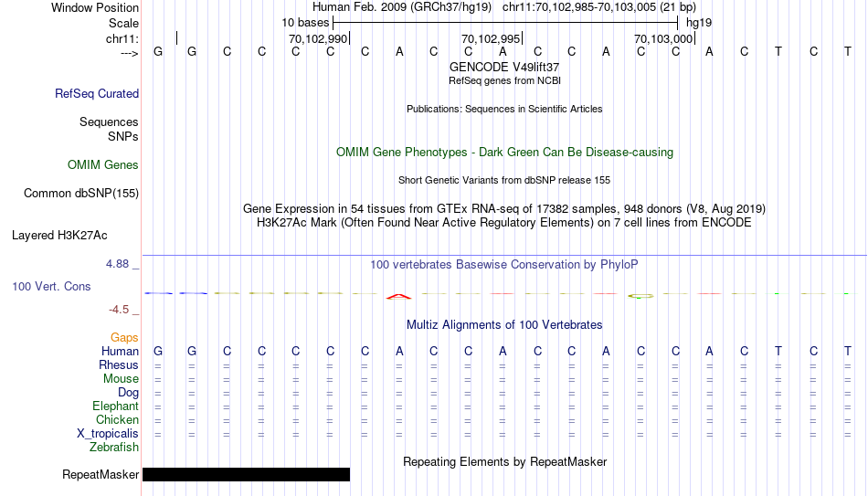
Task: Select the X_tropicalis species label
Action: pos(108,434)
